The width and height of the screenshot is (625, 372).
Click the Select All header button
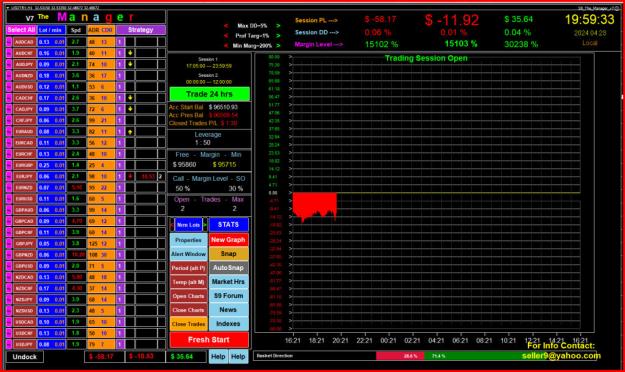coord(21,30)
